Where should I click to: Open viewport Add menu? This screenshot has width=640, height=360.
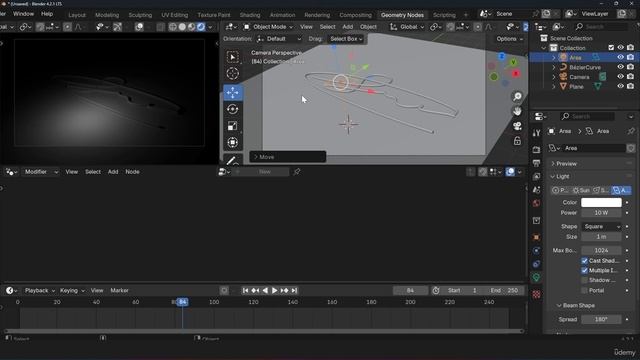coord(348,27)
